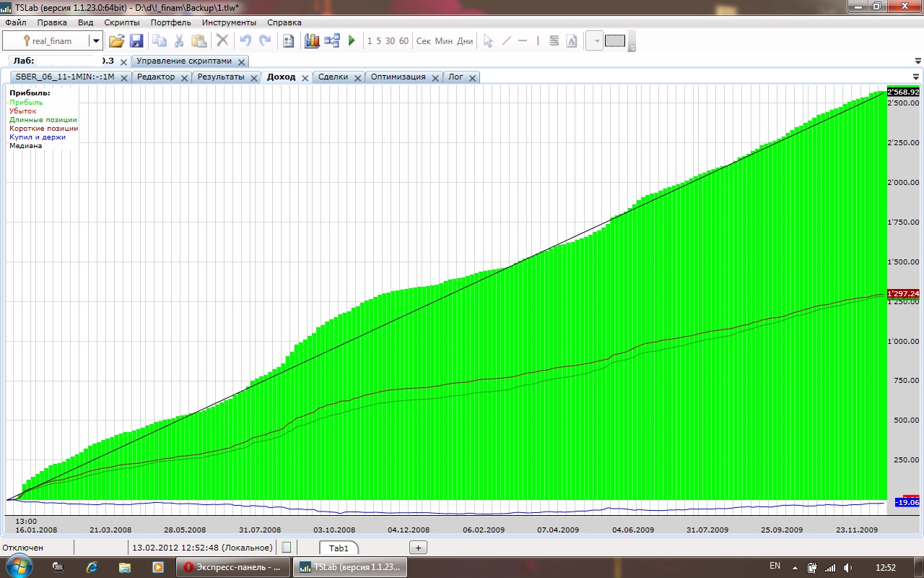Open the dropdown arrow beside the color box
Viewport: 924px width, 578px height.
pos(595,41)
